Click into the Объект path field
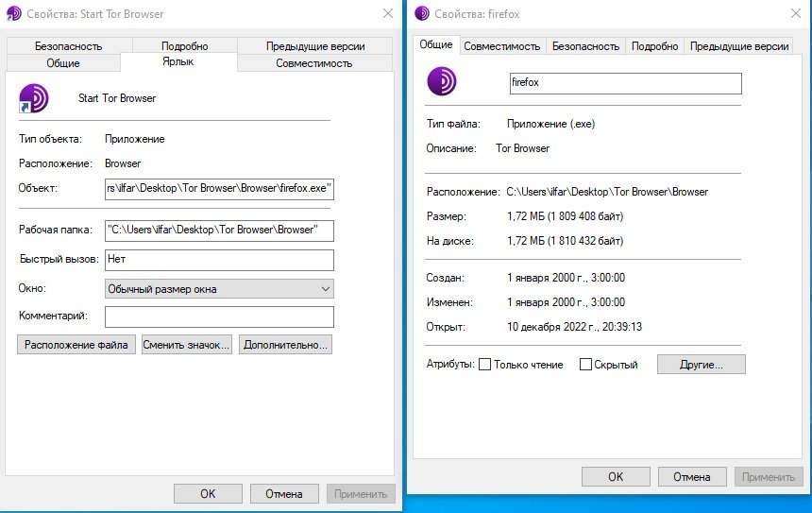The image size is (812, 513). (x=219, y=189)
